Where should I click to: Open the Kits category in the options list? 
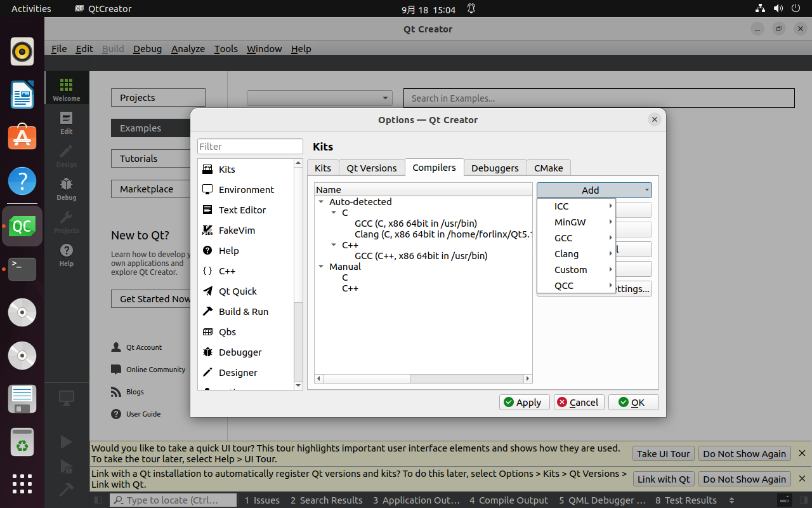[246, 170]
